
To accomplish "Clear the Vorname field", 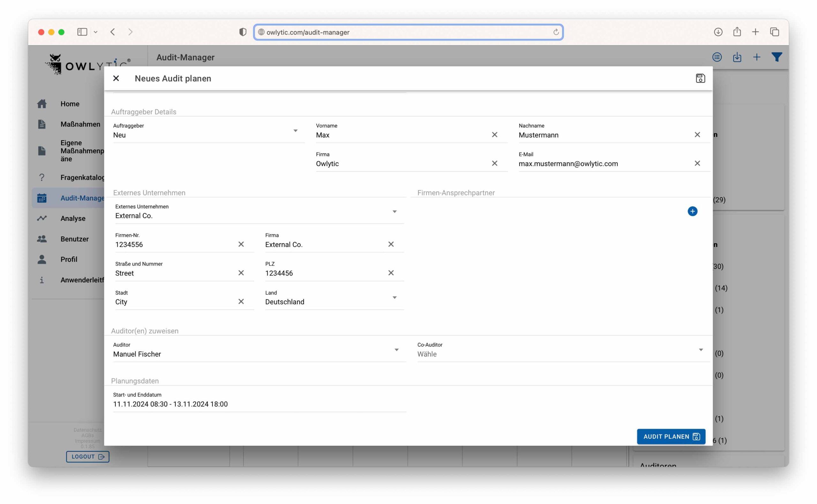I will click(494, 135).
